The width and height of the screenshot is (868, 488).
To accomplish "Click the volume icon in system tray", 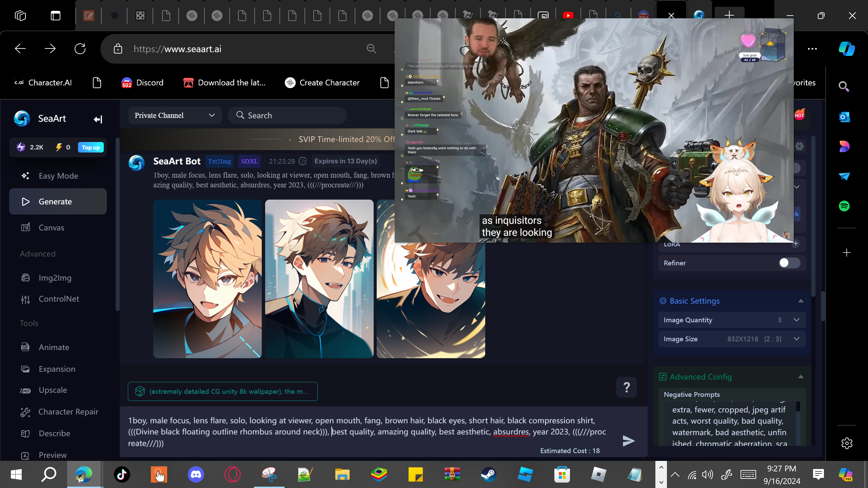I will (x=708, y=474).
